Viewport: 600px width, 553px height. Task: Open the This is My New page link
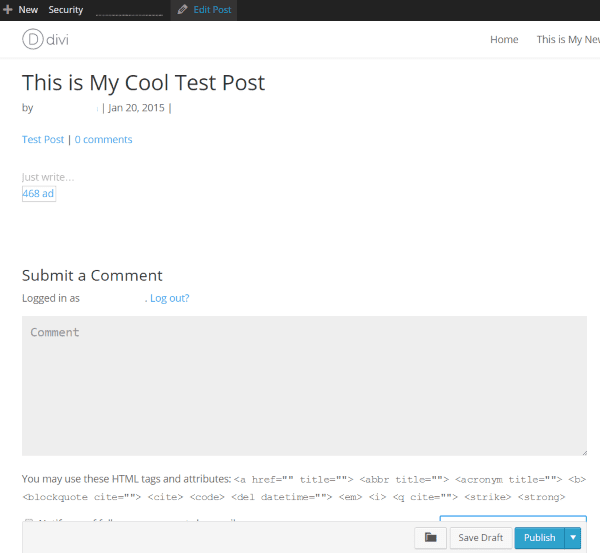pos(568,39)
